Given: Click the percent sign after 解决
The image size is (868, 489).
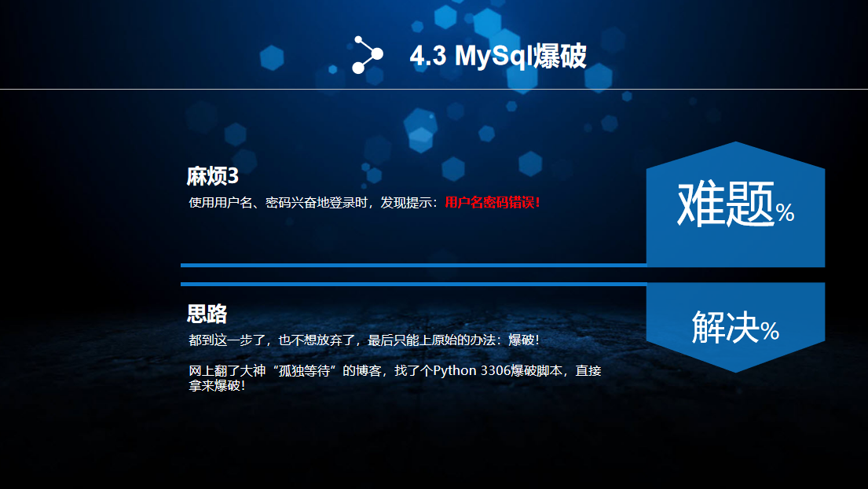Looking at the screenshot, I should (770, 331).
